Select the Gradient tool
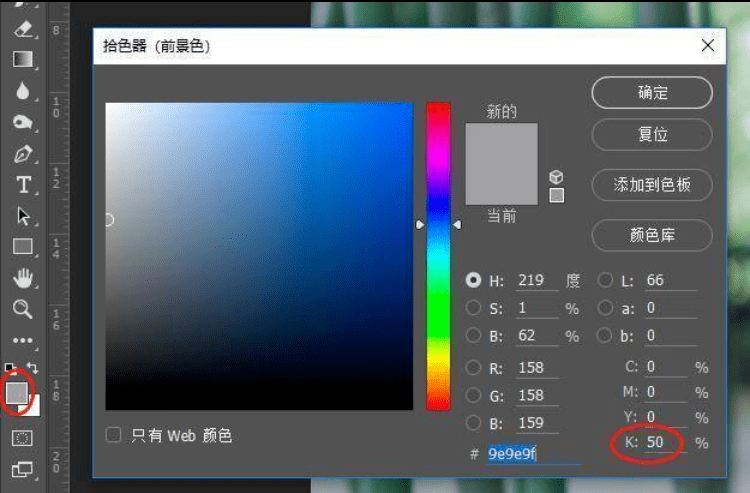750x493 pixels. [x=24, y=59]
